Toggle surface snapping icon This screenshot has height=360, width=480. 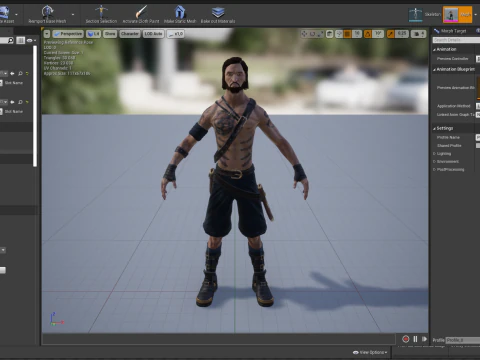[x=339, y=34]
